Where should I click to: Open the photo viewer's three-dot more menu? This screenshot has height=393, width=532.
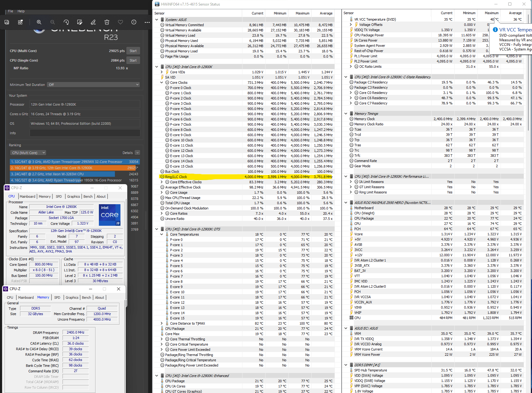point(147,22)
